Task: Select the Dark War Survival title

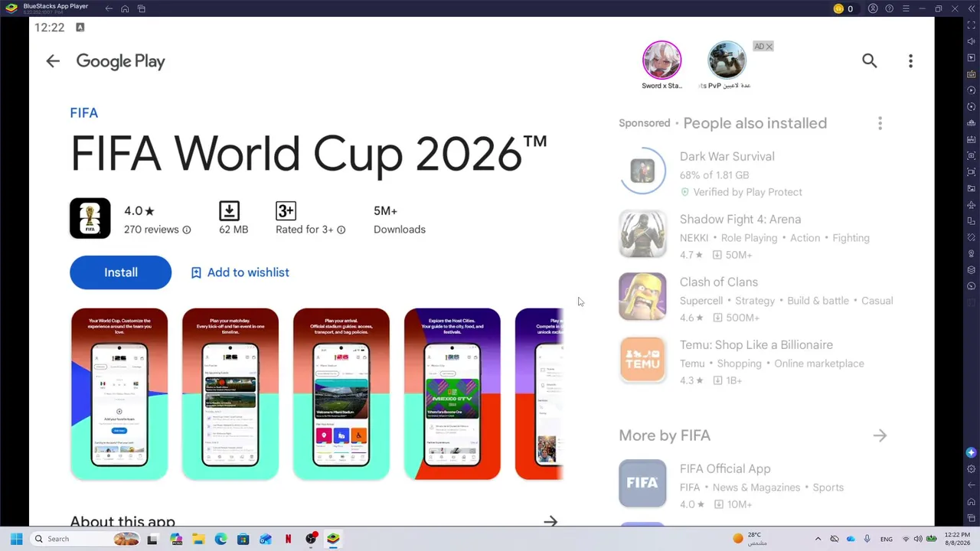Action: click(727, 156)
